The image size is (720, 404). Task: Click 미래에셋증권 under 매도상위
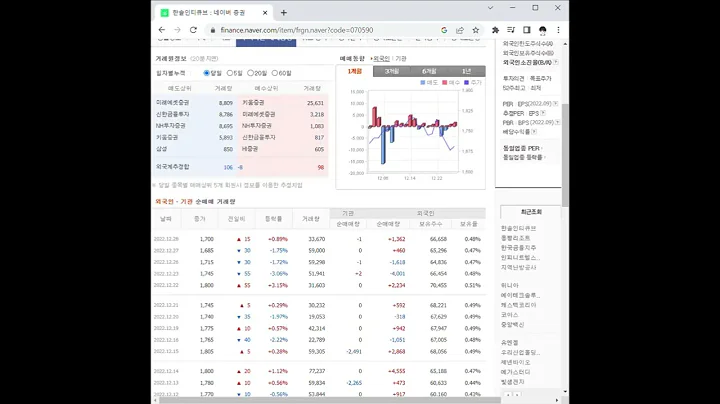pos(172,103)
